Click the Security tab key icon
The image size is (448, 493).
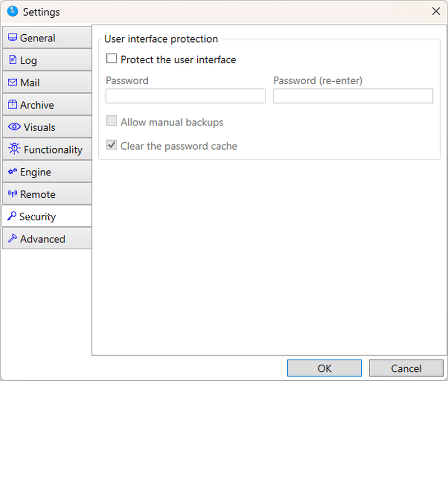[x=12, y=216]
